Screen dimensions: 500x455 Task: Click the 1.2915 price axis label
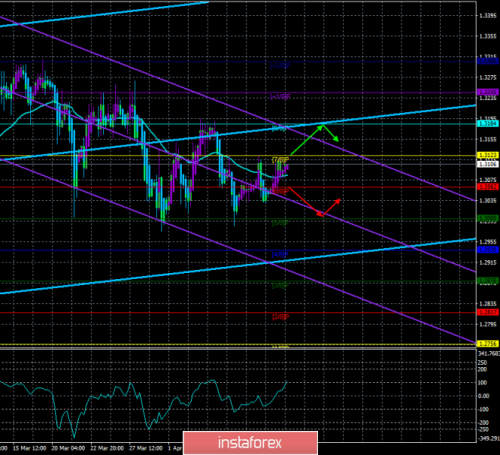tap(488, 263)
